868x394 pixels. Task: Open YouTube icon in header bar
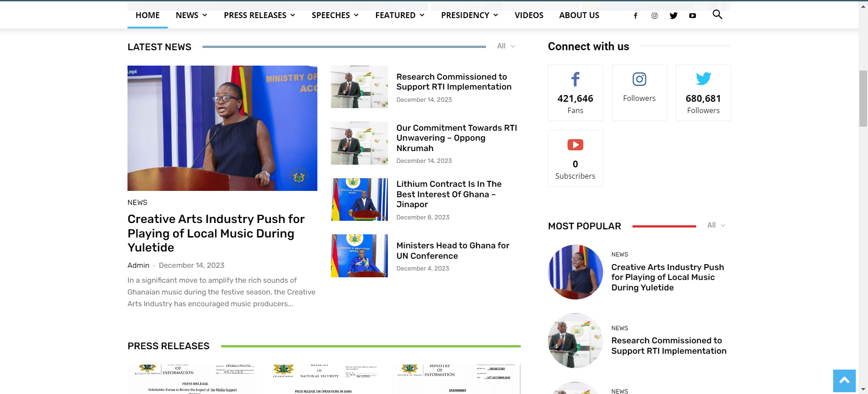692,15
